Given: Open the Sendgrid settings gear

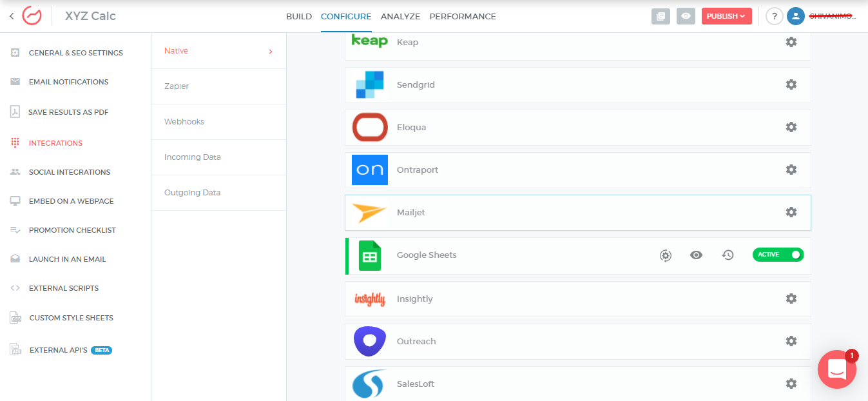Looking at the screenshot, I should pos(791,84).
